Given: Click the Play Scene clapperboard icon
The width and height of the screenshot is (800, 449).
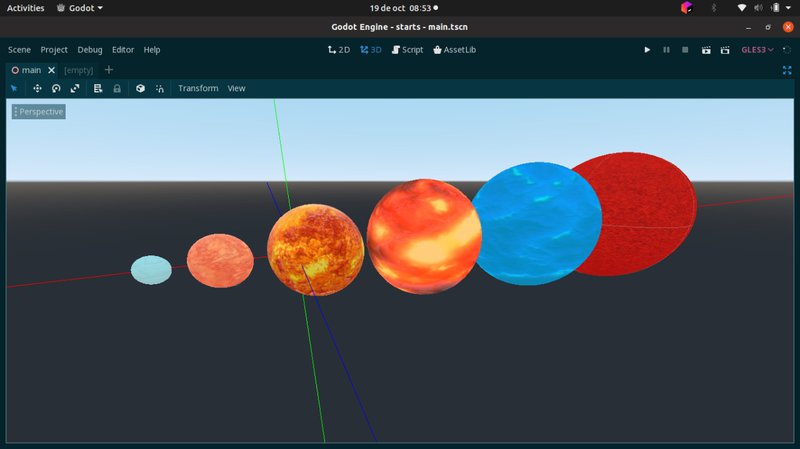Looking at the screenshot, I should tap(706, 49).
